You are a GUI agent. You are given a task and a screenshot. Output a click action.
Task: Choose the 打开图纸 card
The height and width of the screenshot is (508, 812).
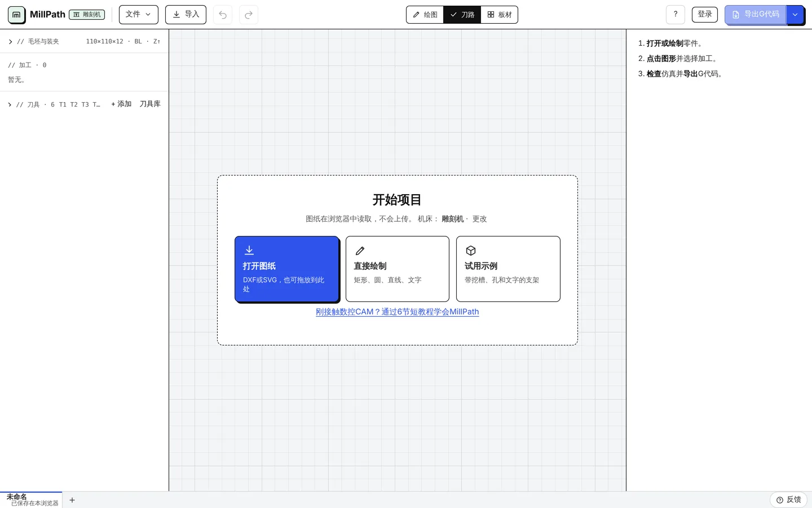tap(286, 269)
